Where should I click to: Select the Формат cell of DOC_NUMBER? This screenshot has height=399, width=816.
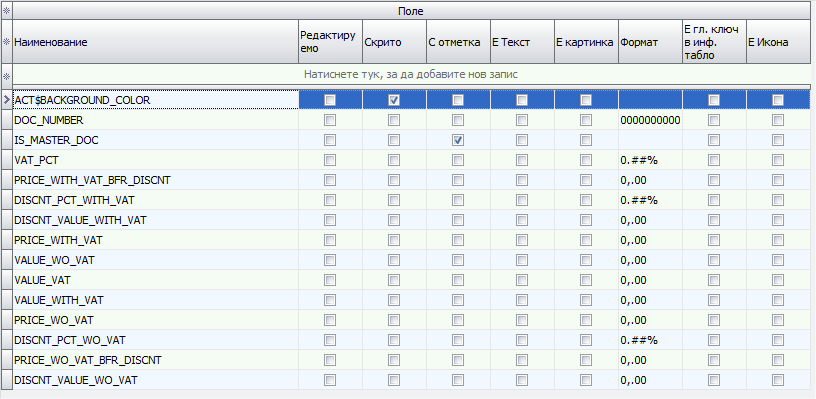[650, 120]
